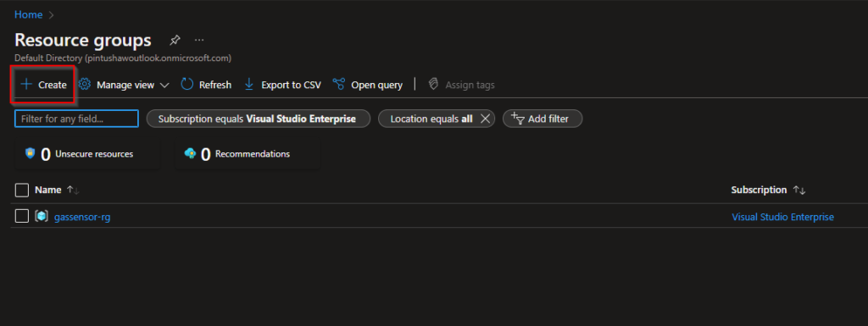
Task: Open the Recommendations tile
Action: coord(248,154)
